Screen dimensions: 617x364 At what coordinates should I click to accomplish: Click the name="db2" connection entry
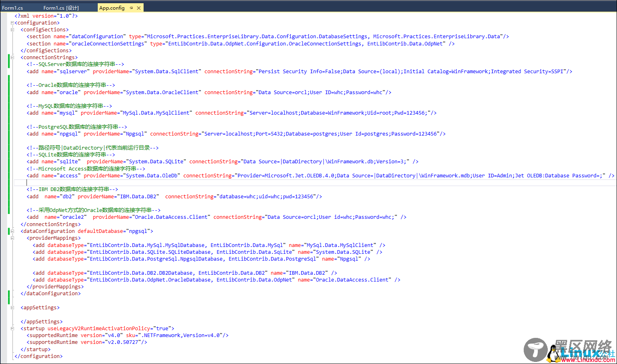[x=60, y=197]
